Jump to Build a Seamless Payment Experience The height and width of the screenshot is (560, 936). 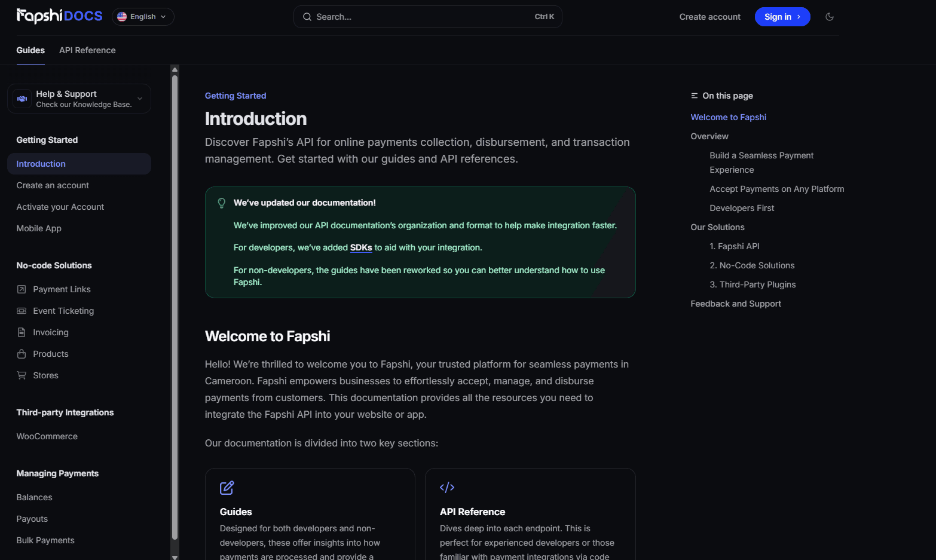tap(761, 163)
